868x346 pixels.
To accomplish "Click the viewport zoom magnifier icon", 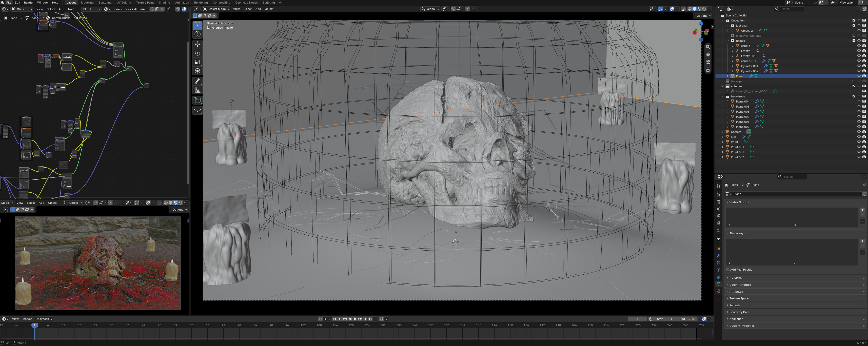I will 708,47.
